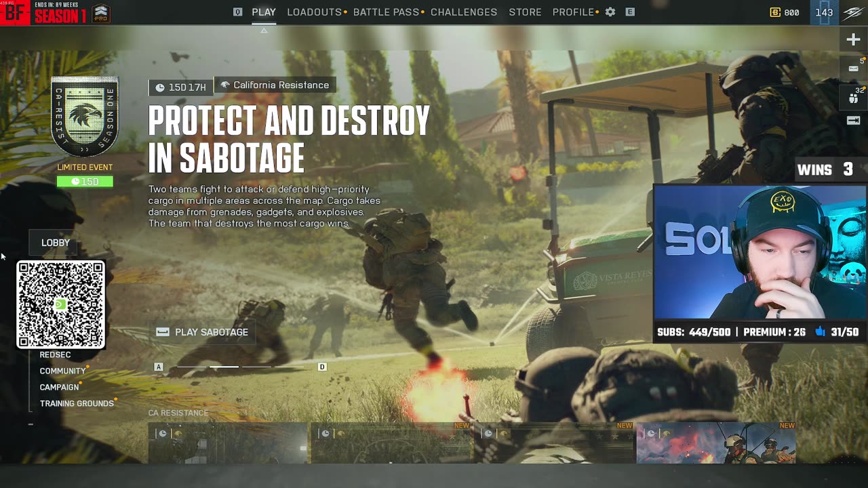Click the E key next-tab prompt

click(630, 12)
